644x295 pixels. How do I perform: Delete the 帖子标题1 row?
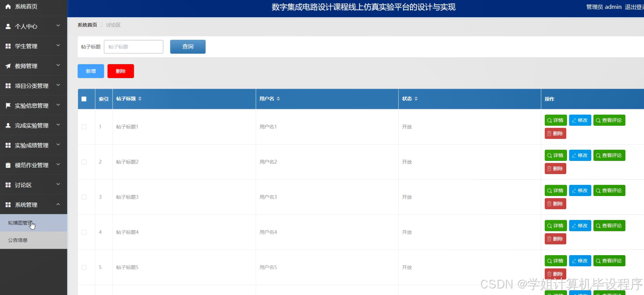[x=555, y=133]
